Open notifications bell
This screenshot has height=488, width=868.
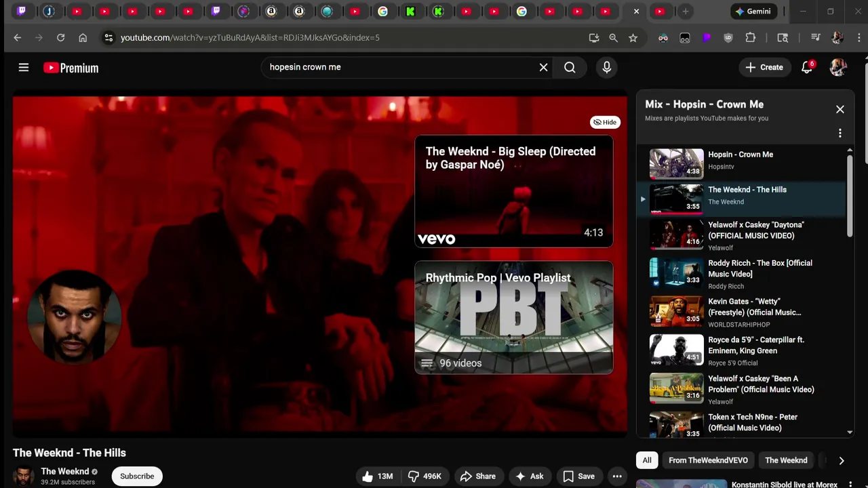807,67
